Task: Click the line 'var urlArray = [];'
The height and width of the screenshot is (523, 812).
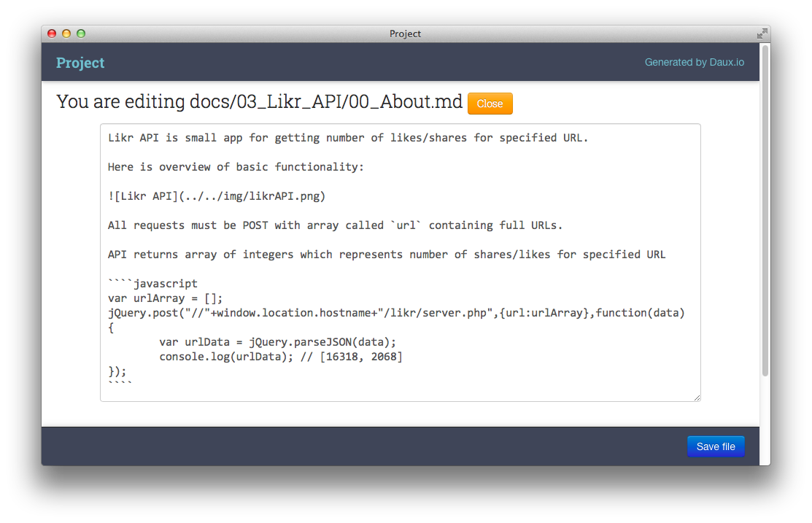Action: click(165, 298)
